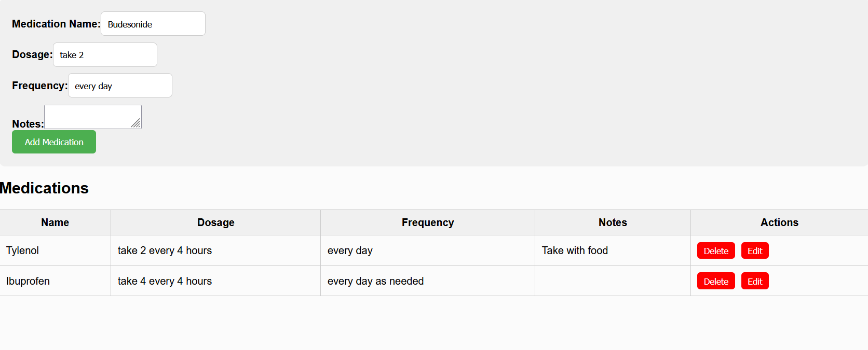Click the Notes column header
Image resolution: width=868 pixels, height=350 pixels.
point(613,222)
